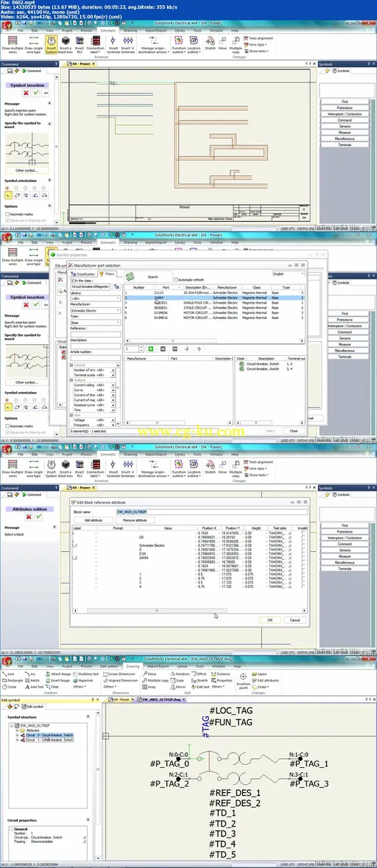Activate the Rotation tool

(180, 673)
